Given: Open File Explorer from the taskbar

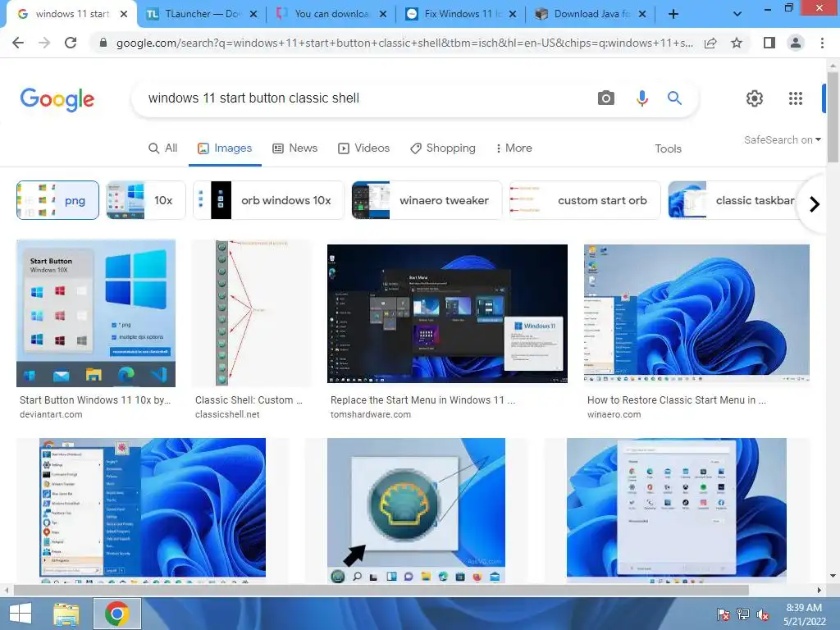Looking at the screenshot, I should (66, 614).
